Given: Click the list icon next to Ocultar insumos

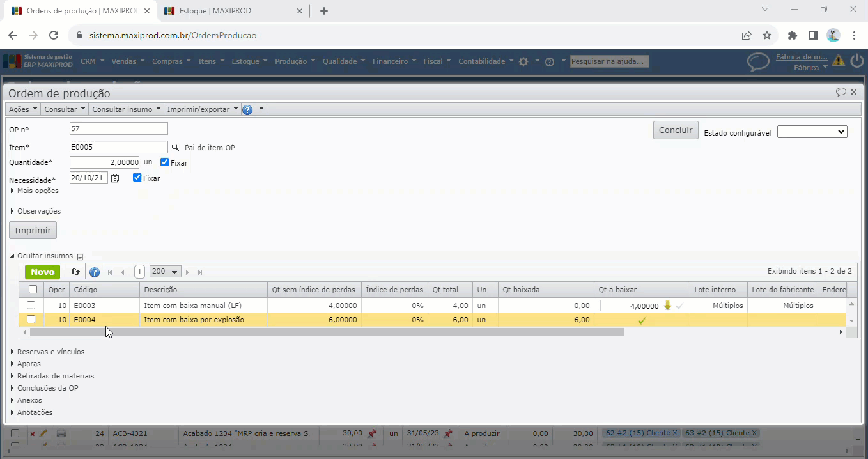Looking at the screenshot, I should 80,256.
